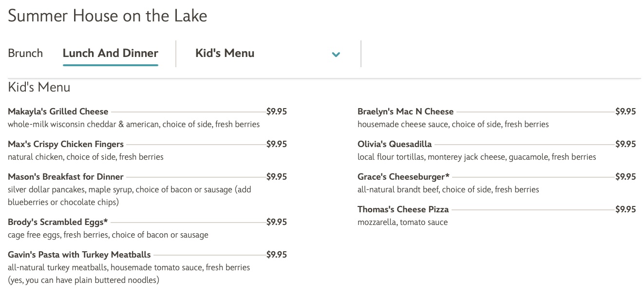The image size is (644, 298).
Task: Select Braelyn's Mac N Cheese
Action: (x=405, y=112)
